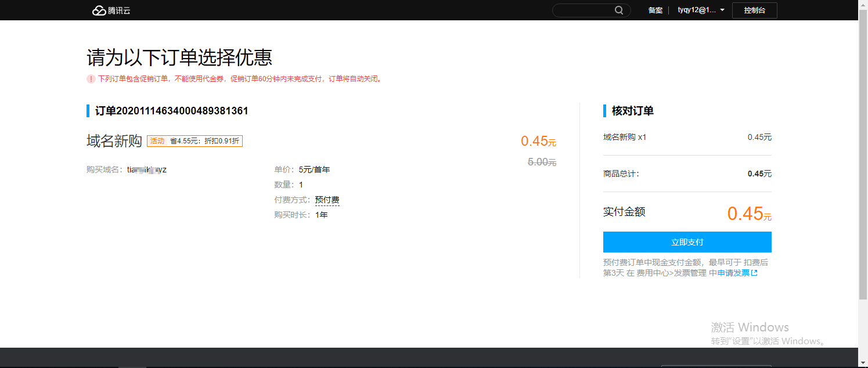This screenshot has height=368, width=868.
Task: Select the order number 20201114634000489381361
Action: [172, 110]
